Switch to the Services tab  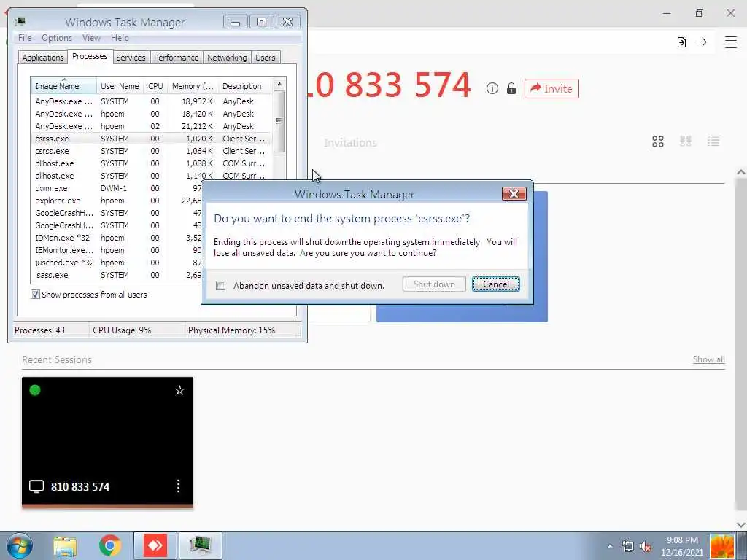[x=131, y=58]
